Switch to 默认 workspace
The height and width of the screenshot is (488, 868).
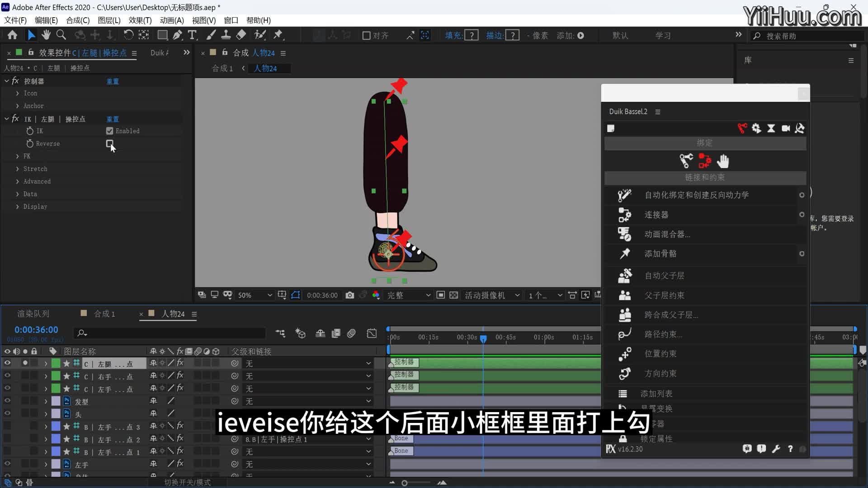click(x=620, y=36)
